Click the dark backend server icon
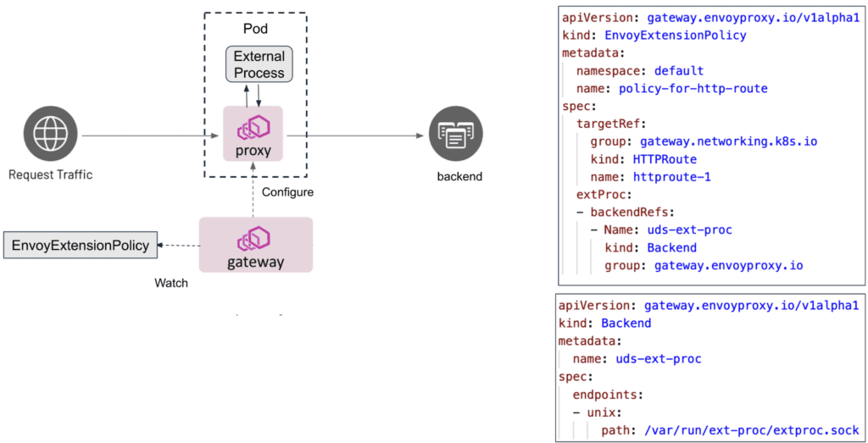This screenshot has width=868, height=443. click(456, 135)
